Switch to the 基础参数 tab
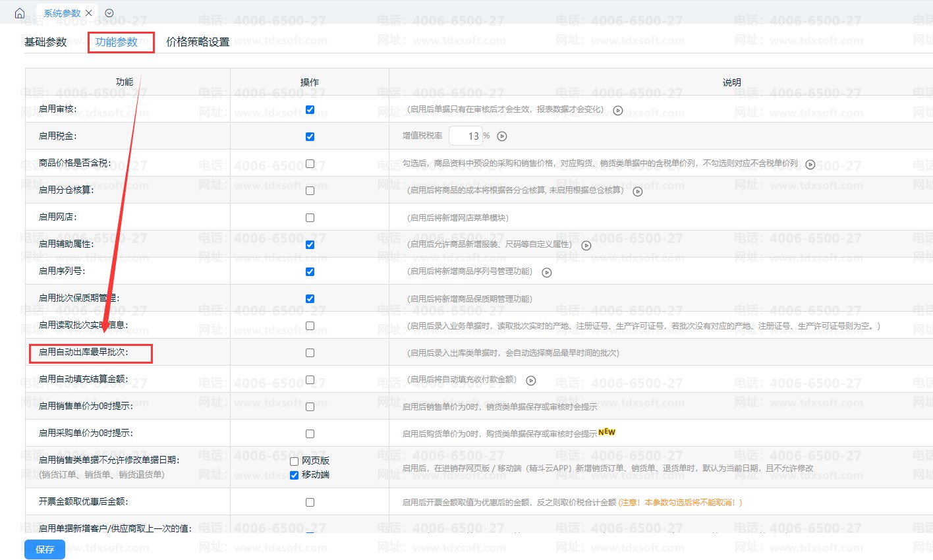The width and height of the screenshot is (933, 560). click(x=45, y=42)
